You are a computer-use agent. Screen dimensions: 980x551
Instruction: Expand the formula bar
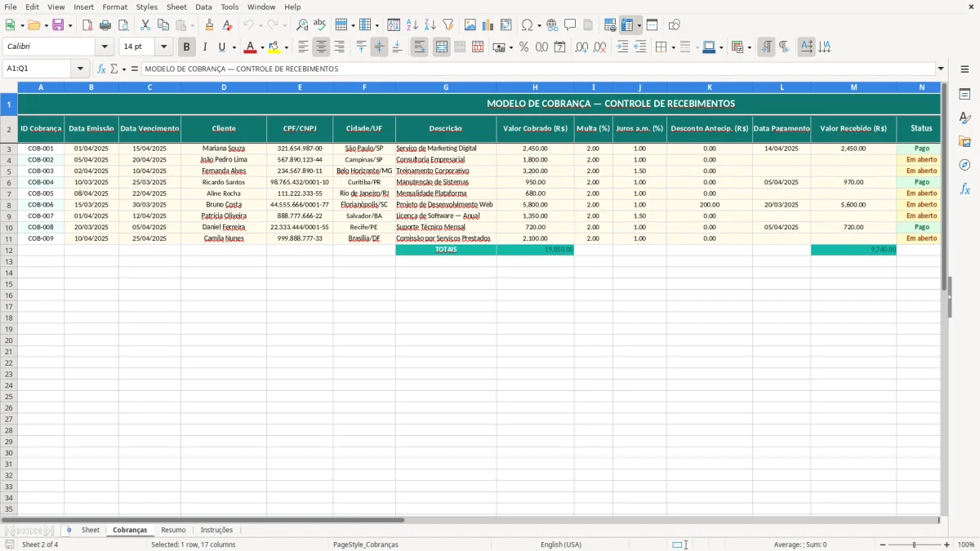pyautogui.click(x=941, y=69)
